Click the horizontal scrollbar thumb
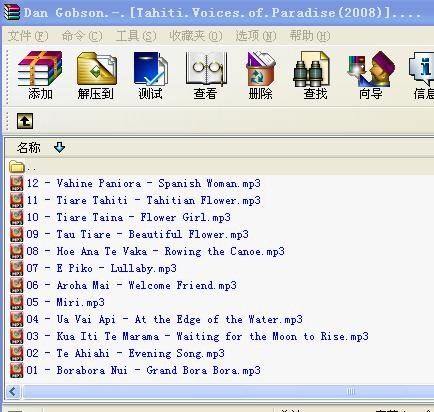The image size is (434, 412). 228,391
